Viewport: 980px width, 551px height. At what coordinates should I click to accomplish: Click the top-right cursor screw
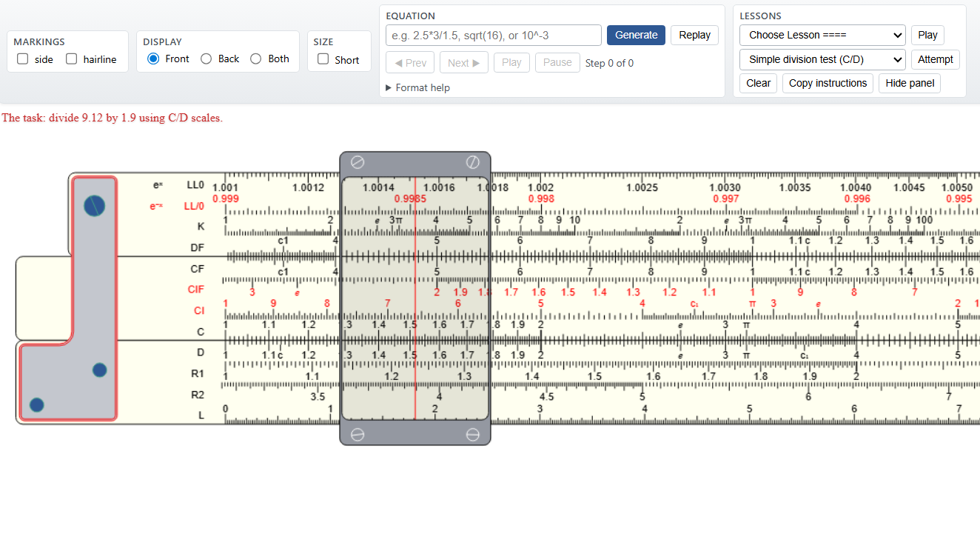click(x=472, y=163)
